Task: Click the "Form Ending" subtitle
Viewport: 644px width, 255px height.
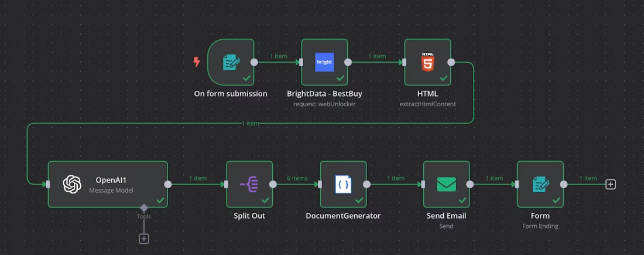Action: tap(540, 226)
